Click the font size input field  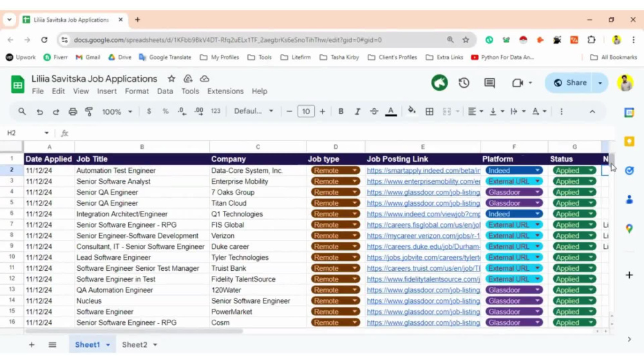306,112
